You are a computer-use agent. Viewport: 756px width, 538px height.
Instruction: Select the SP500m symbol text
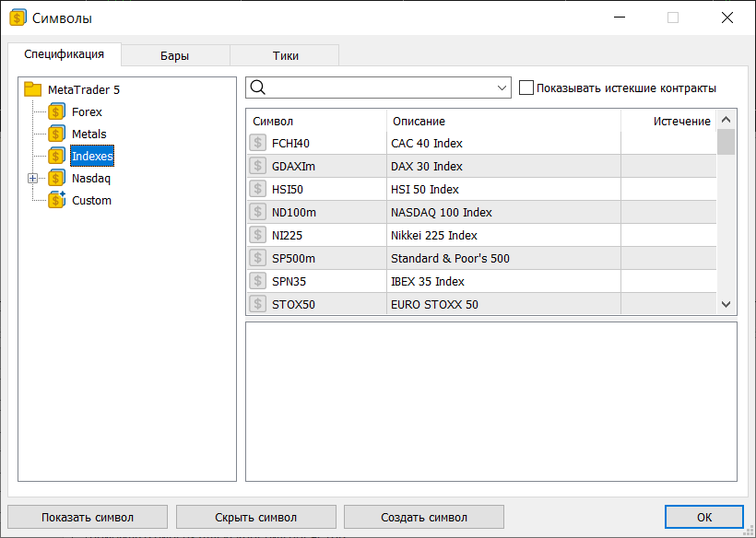pyautogui.click(x=293, y=259)
